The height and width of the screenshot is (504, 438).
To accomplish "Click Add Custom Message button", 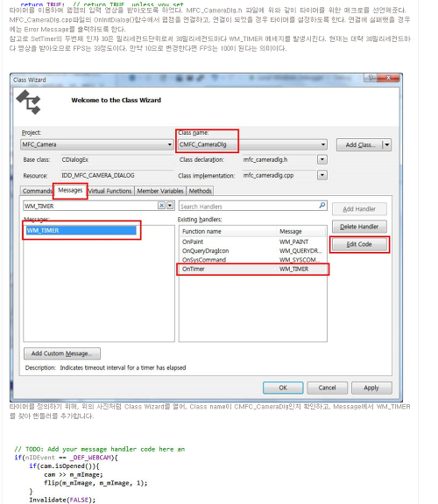I will (62, 353).
